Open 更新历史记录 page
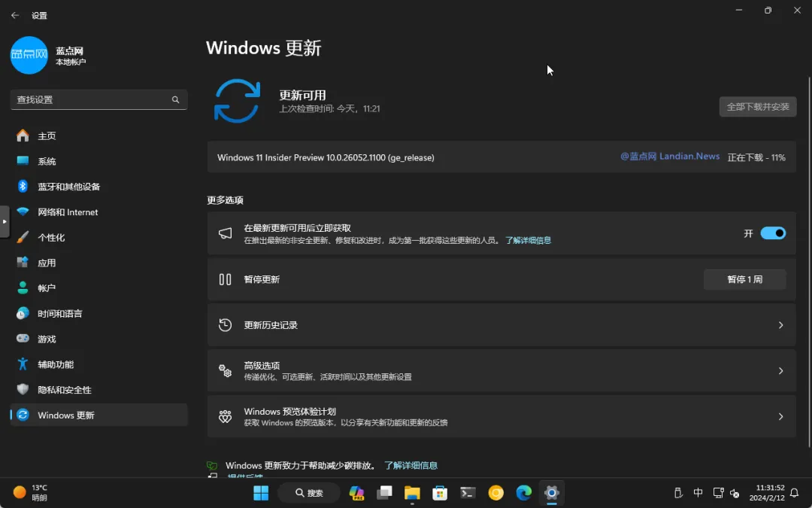 [x=501, y=325]
